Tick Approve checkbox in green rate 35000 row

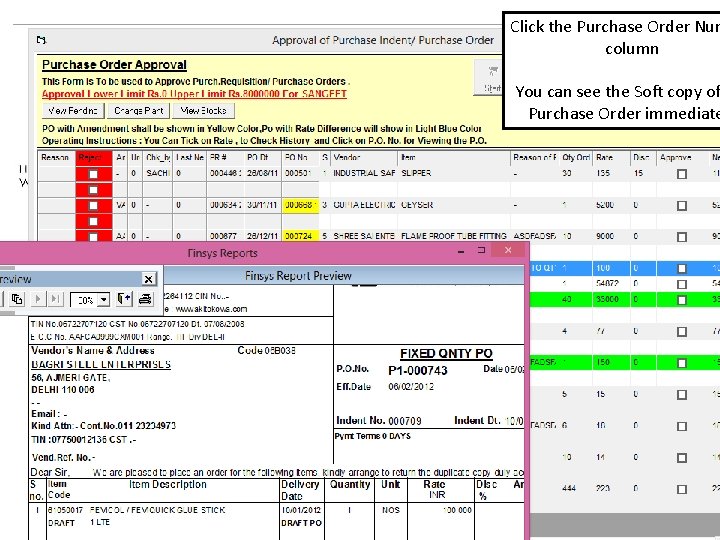point(682,300)
